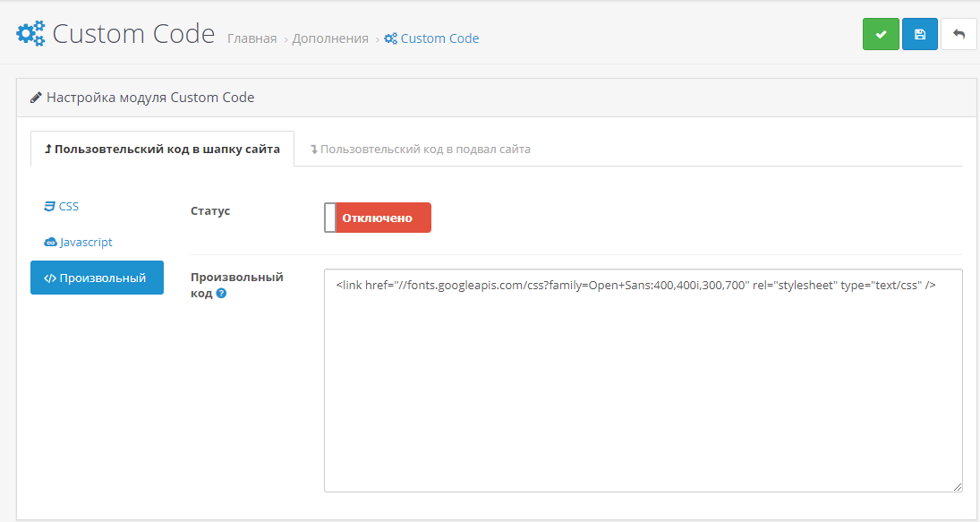Click the 'Произвольный код' field label
This screenshot has height=522, width=980.
click(236, 278)
